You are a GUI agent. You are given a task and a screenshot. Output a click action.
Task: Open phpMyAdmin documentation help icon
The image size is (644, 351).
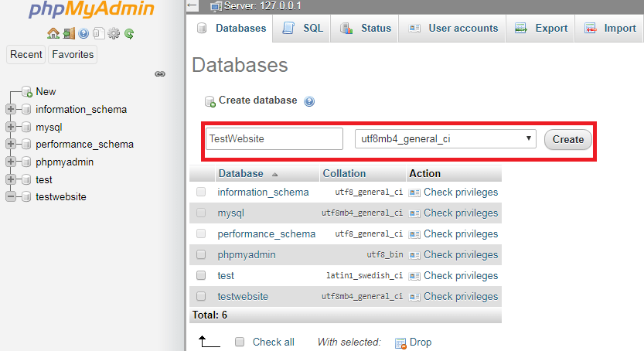pyautogui.click(x=83, y=33)
